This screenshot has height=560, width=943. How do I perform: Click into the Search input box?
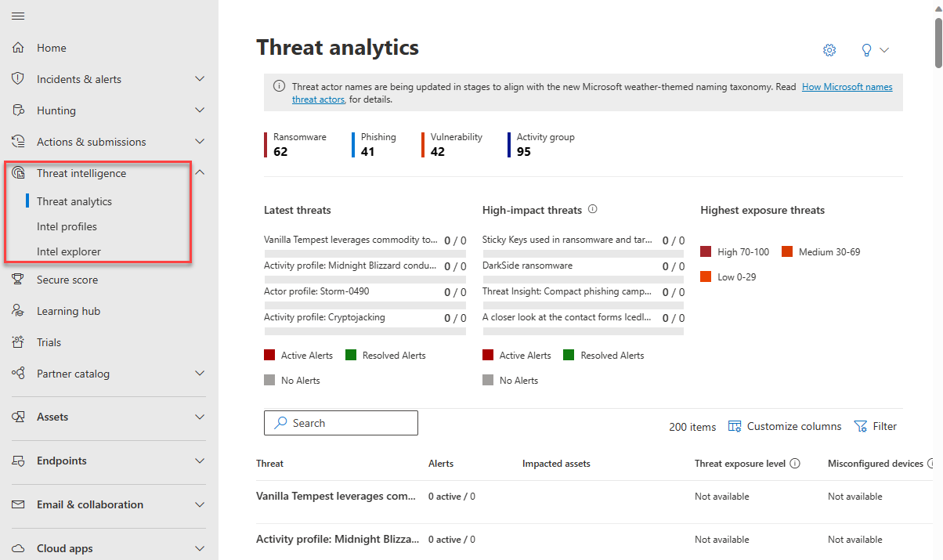[341, 423]
